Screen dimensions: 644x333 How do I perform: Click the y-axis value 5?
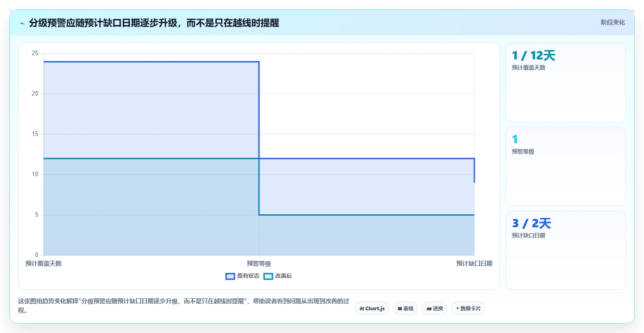click(37, 215)
